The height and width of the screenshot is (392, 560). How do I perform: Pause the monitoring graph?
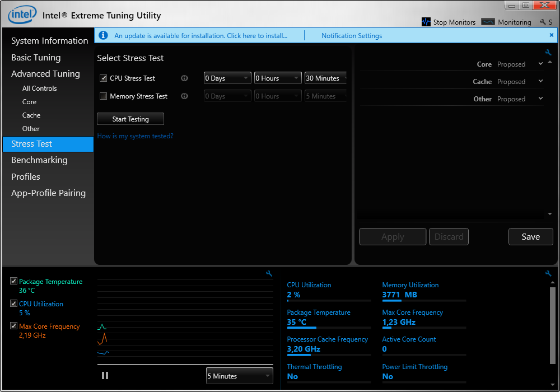coord(105,376)
